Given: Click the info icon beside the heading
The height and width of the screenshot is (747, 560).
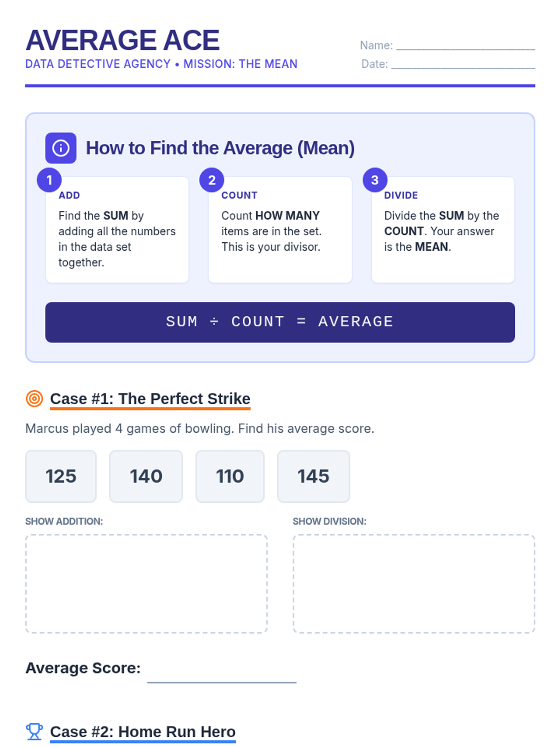Looking at the screenshot, I should click(61, 148).
